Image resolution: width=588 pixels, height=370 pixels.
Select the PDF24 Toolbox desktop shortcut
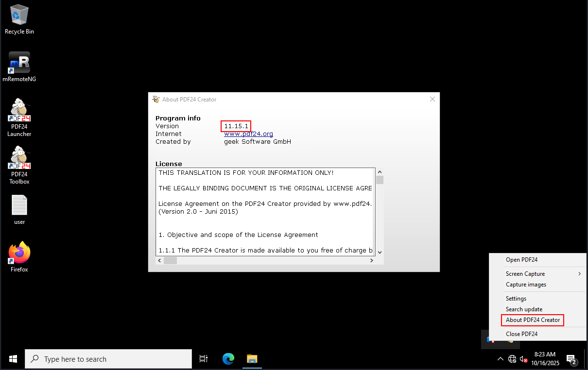19,166
